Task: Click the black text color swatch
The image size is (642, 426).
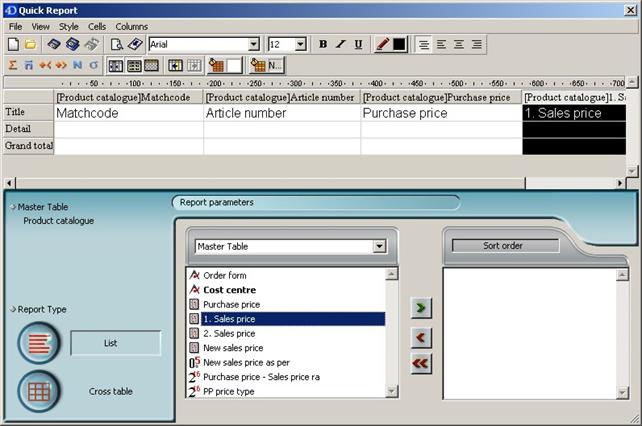Action: pos(399,45)
